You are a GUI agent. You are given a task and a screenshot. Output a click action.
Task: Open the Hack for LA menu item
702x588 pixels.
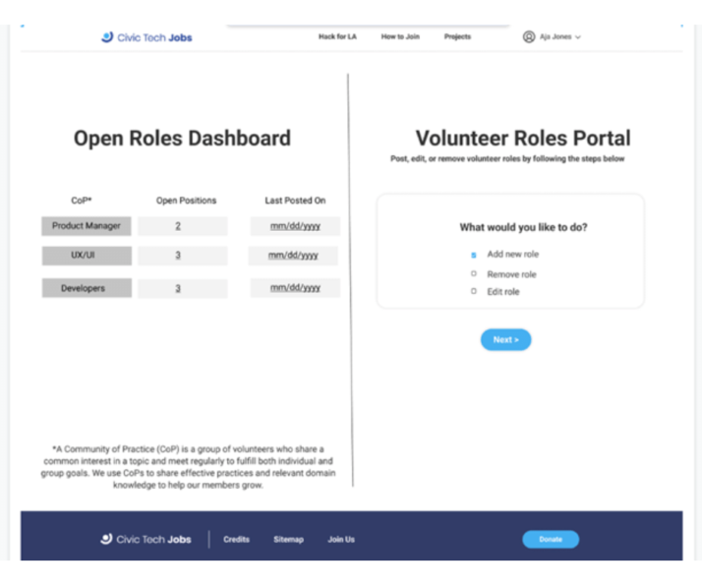[337, 36]
